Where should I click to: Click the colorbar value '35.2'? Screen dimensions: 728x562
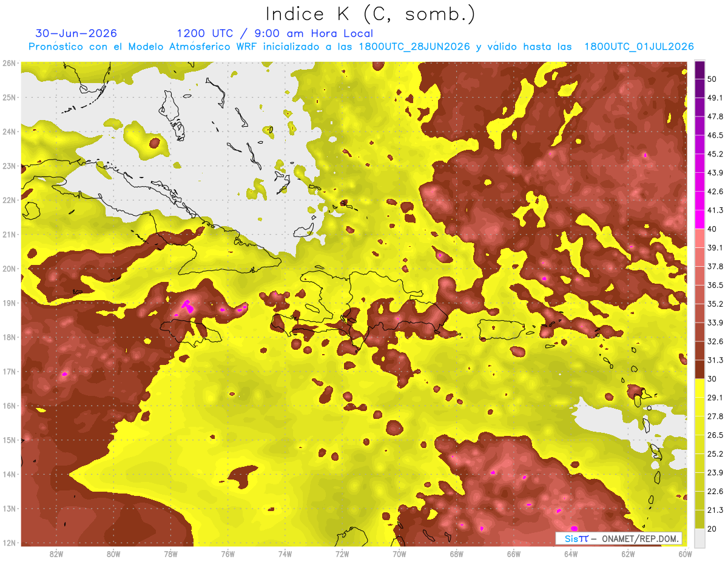(x=715, y=304)
